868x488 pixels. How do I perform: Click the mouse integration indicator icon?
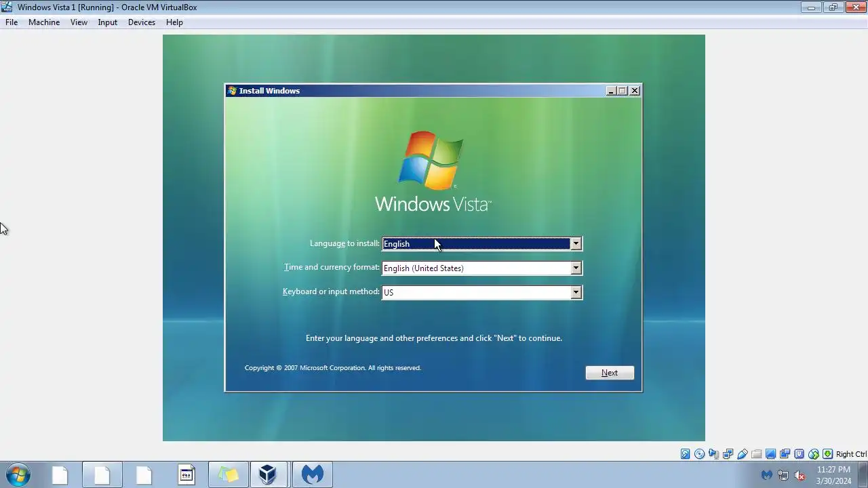click(x=814, y=454)
